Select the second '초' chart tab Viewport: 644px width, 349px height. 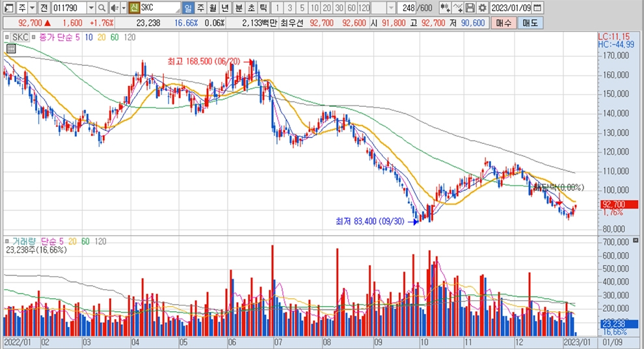point(251,7)
